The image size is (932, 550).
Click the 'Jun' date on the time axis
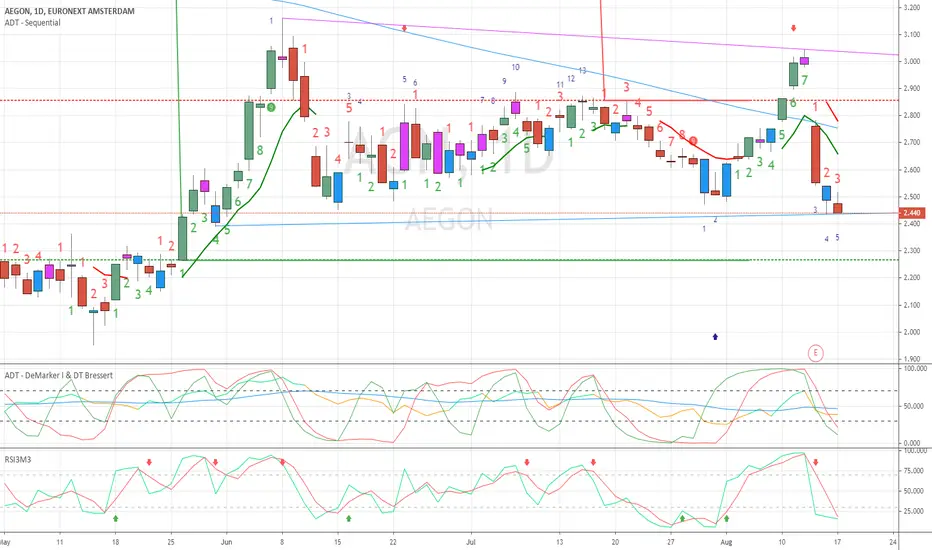pyautogui.click(x=226, y=542)
